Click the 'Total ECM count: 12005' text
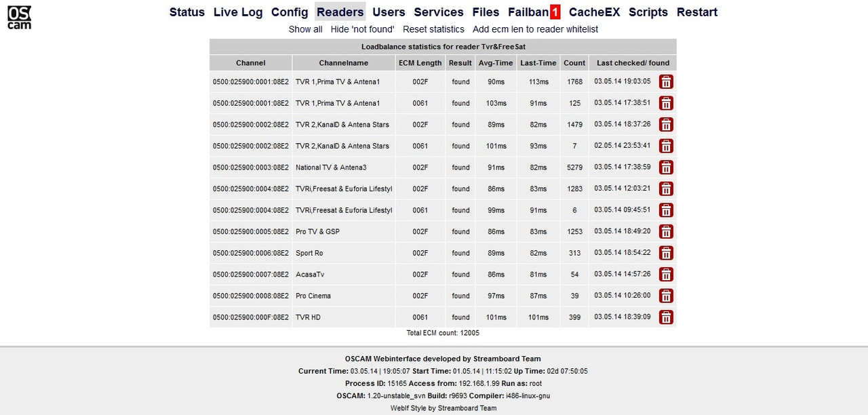868x415 pixels. pos(443,333)
